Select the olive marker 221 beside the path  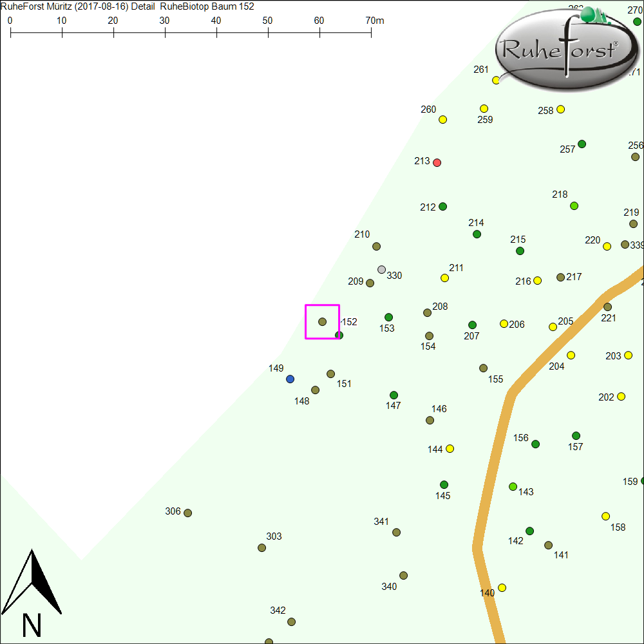click(x=607, y=307)
